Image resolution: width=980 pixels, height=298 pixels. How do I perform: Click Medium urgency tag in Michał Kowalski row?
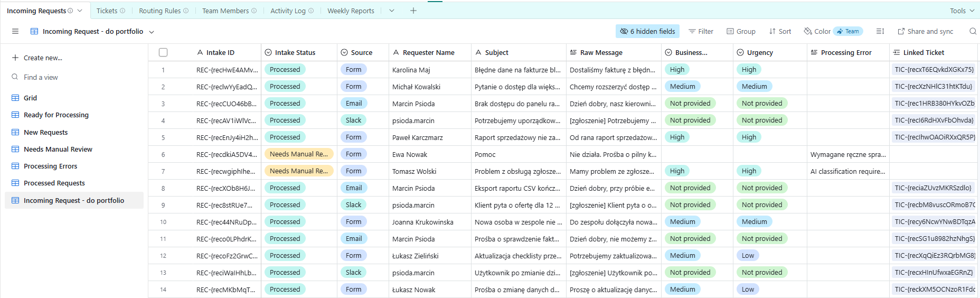[754, 86]
